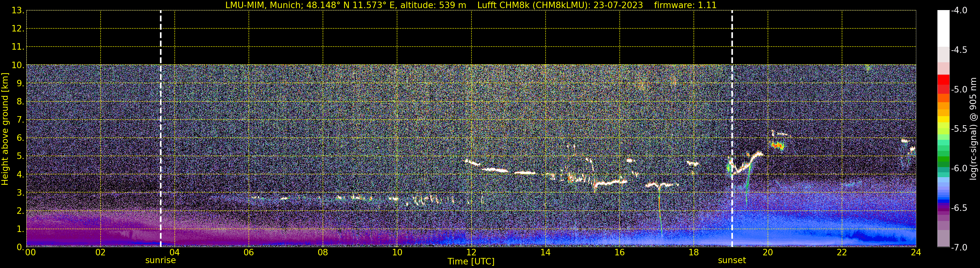Screen dimensions: 980x268
Task: Click the x-axis tick label '16'
Action: coord(620,252)
